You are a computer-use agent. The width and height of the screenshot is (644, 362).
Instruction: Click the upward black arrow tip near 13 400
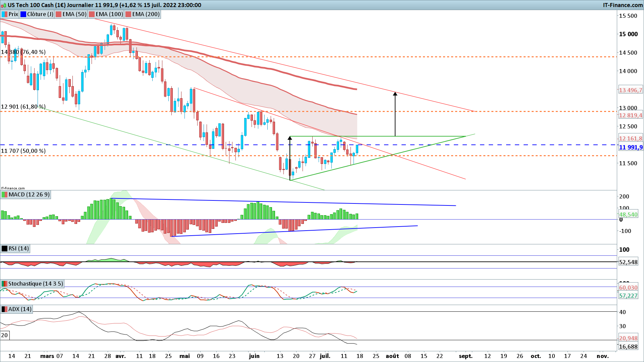(395, 94)
